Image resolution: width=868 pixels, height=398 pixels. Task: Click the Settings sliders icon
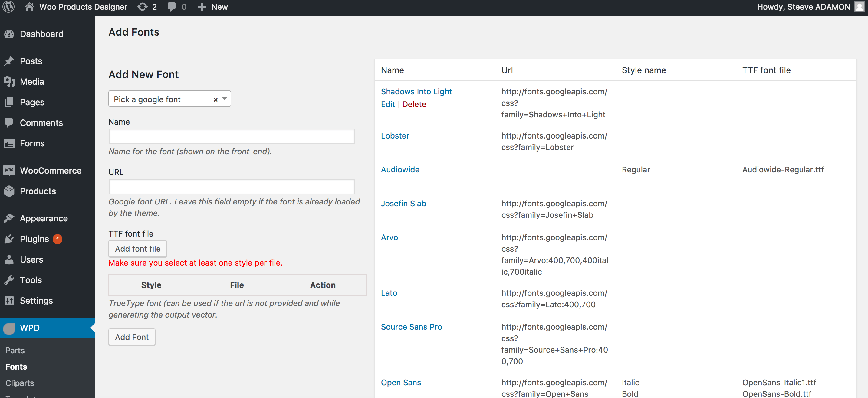[x=9, y=300]
